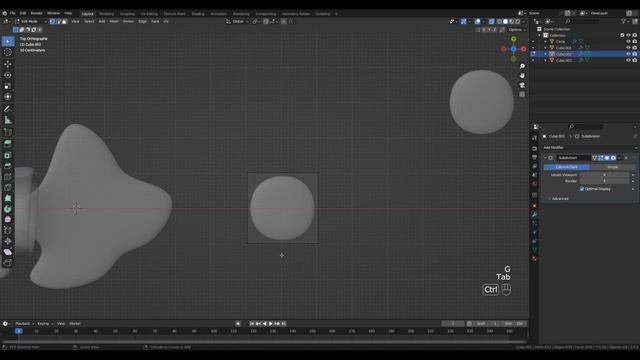Select the Spin tool
Image resolution: width=640 pixels, height=360 pixels.
8,209
